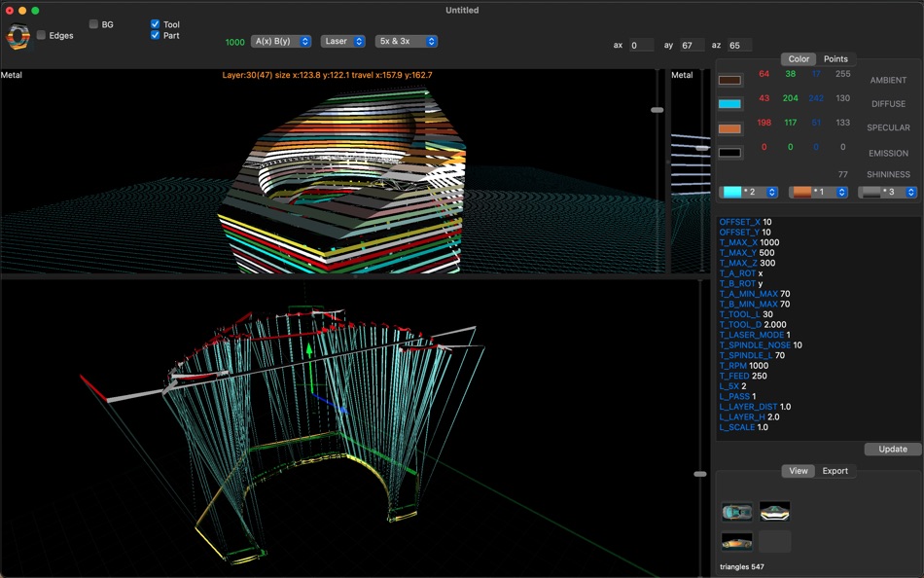Click the green 1000 value in the toolbar

coord(234,43)
